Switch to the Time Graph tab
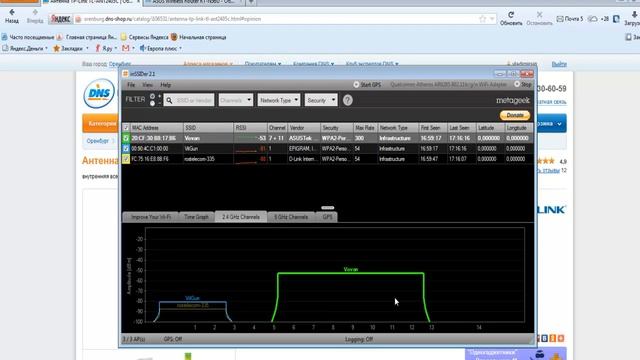Viewport: 640px width, 360px height. click(x=196, y=217)
